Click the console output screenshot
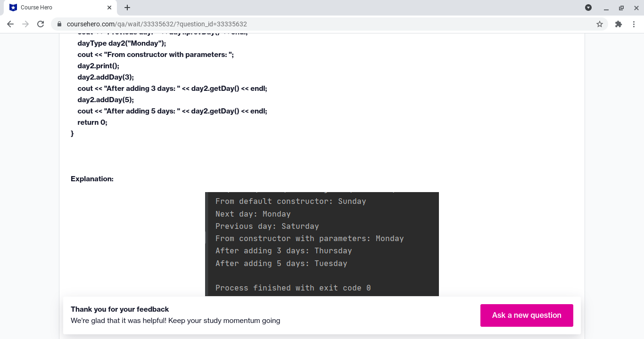This screenshot has height=339, width=644. click(x=322, y=244)
